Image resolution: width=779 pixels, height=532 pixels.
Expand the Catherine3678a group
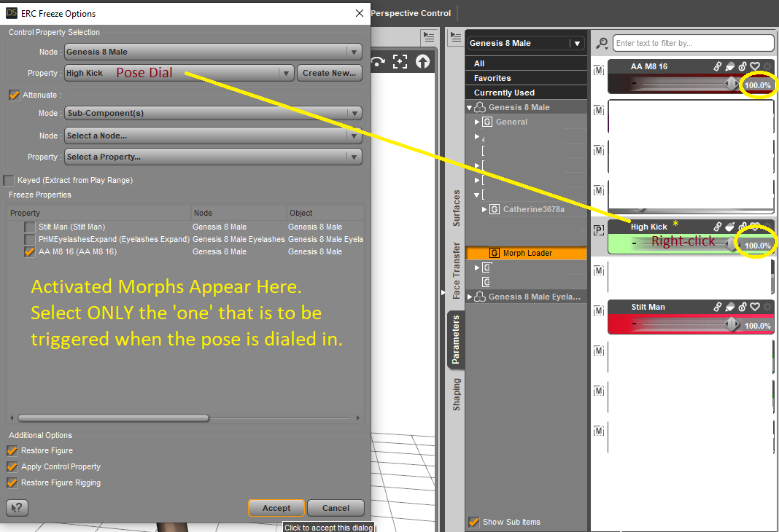(x=484, y=209)
